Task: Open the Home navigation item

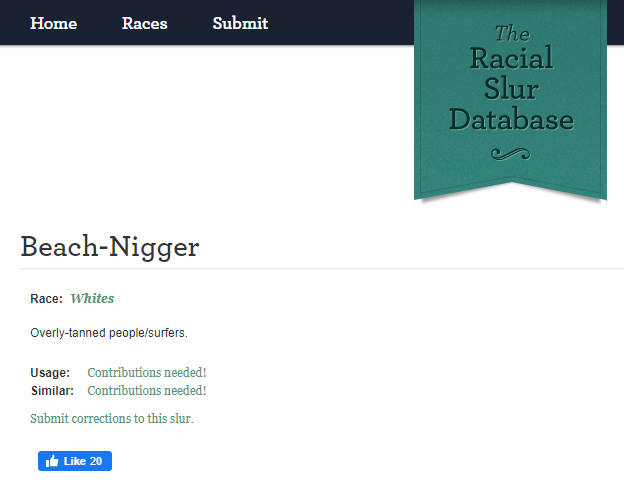Action: [53, 23]
